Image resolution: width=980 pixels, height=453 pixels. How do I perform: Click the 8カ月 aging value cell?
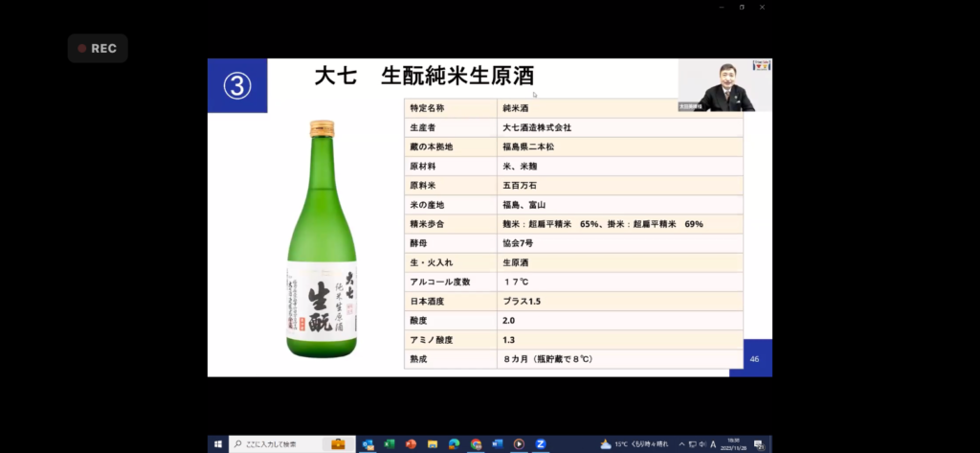point(620,359)
